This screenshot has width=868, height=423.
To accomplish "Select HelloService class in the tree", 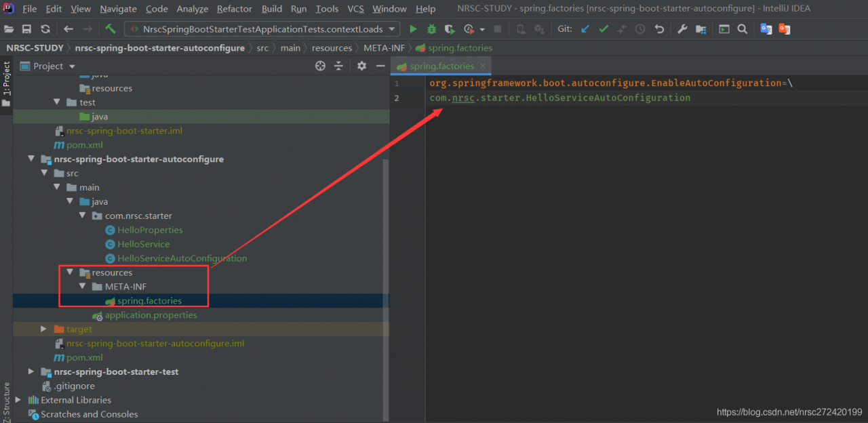I will point(143,244).
